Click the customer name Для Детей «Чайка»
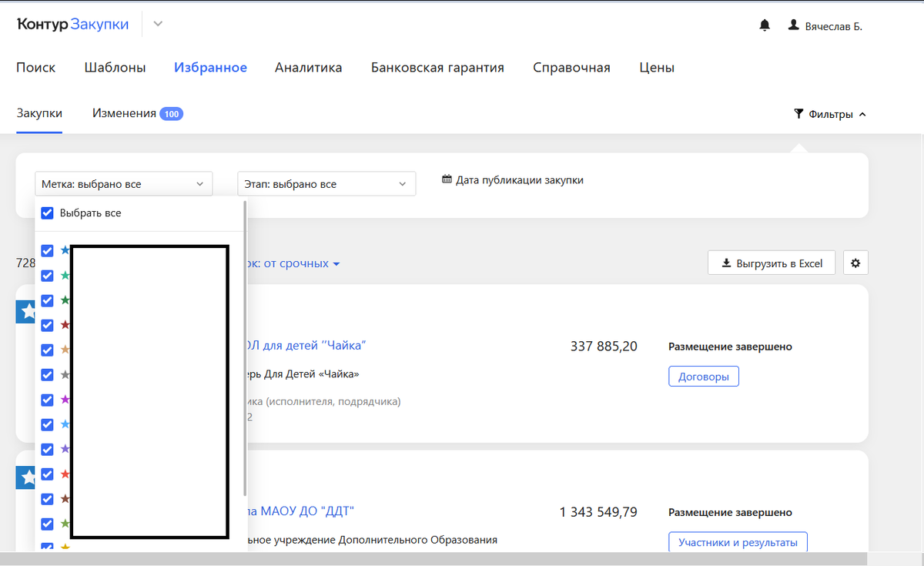Image resolution: width=924 pixels, height=566 pixels. point(303,373)
